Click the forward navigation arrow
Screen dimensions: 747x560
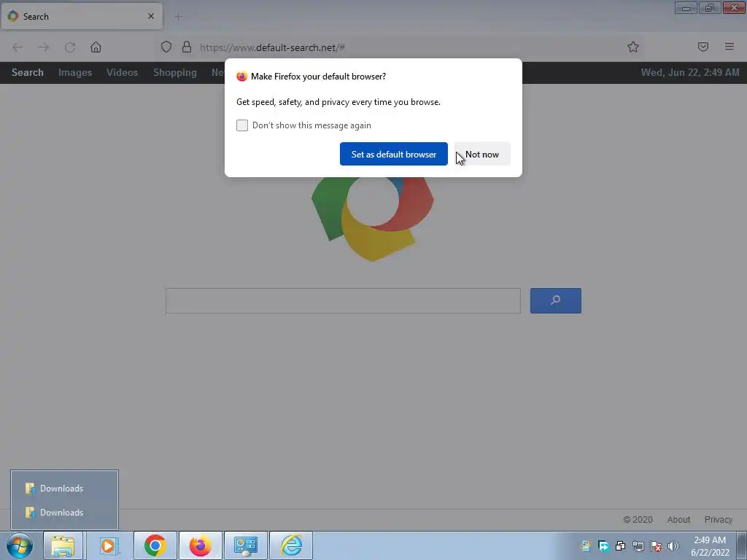tap(44, 47)
